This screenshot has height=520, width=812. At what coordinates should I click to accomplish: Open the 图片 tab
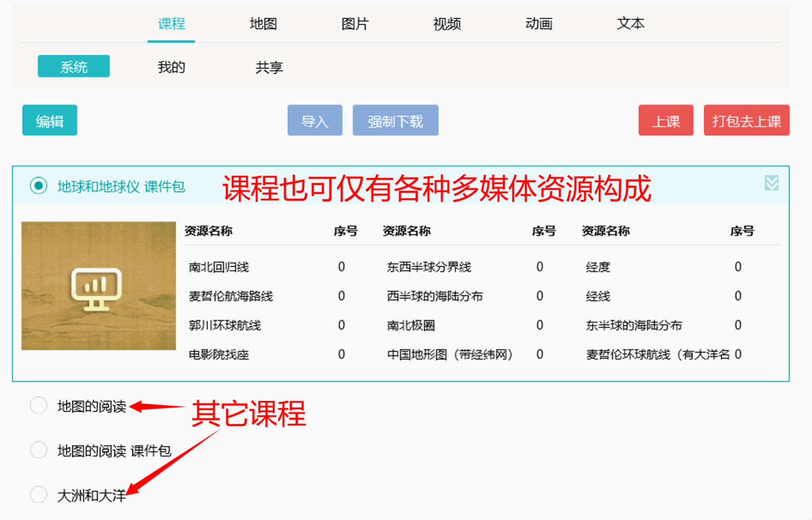[x=355, y=24]
